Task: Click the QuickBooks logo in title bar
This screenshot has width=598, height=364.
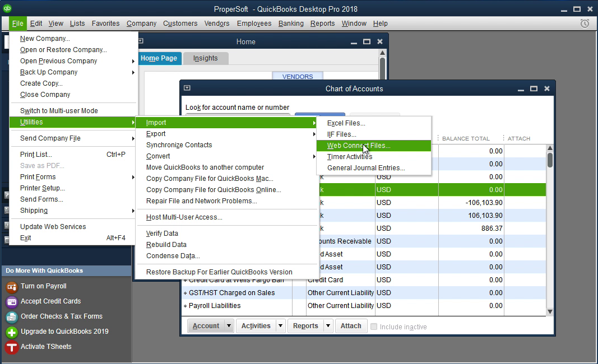Action: click(x=7, y=8)
